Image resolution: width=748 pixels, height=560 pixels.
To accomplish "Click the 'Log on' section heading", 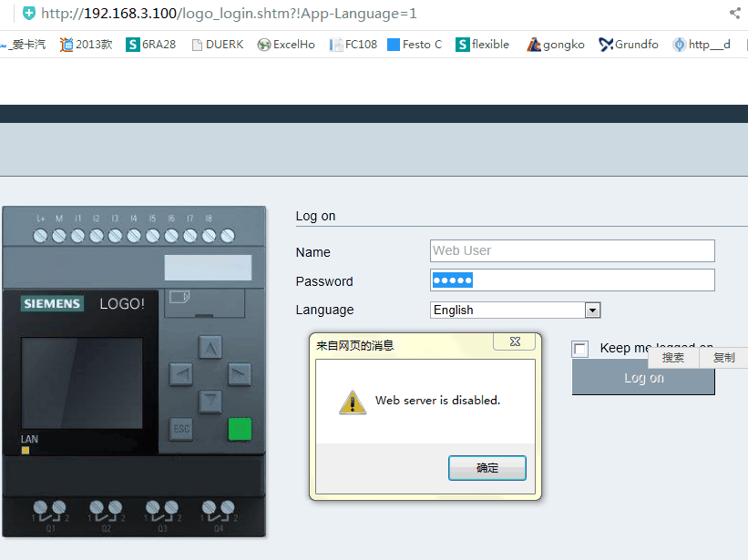I will point(315,217).
